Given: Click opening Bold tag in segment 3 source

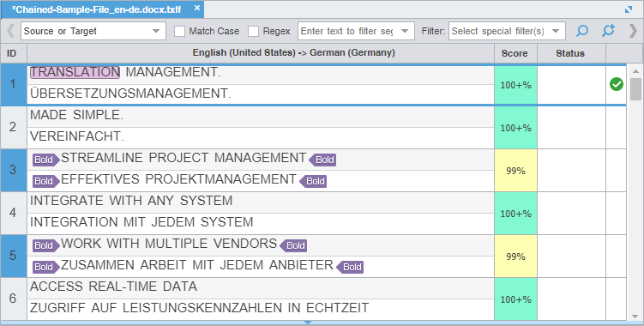Looking at the screenshot, I should coord(45,160).
